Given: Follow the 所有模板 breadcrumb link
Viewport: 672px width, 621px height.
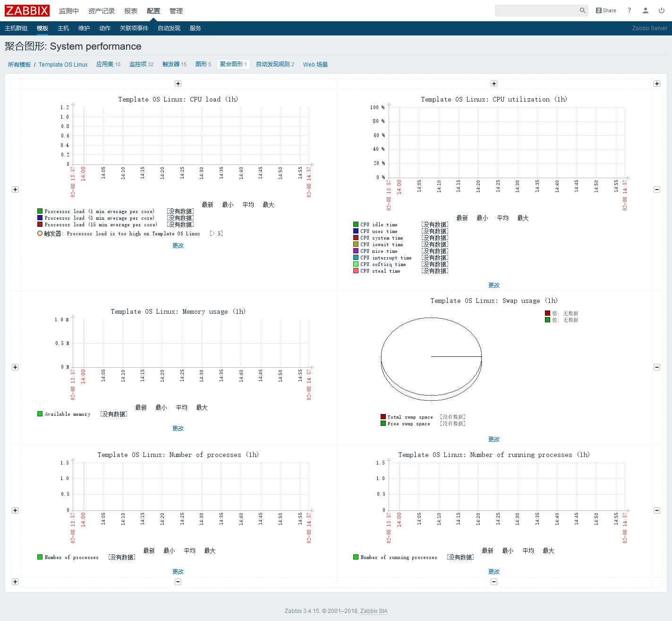Looking at the screenshot, I should 19,65.
